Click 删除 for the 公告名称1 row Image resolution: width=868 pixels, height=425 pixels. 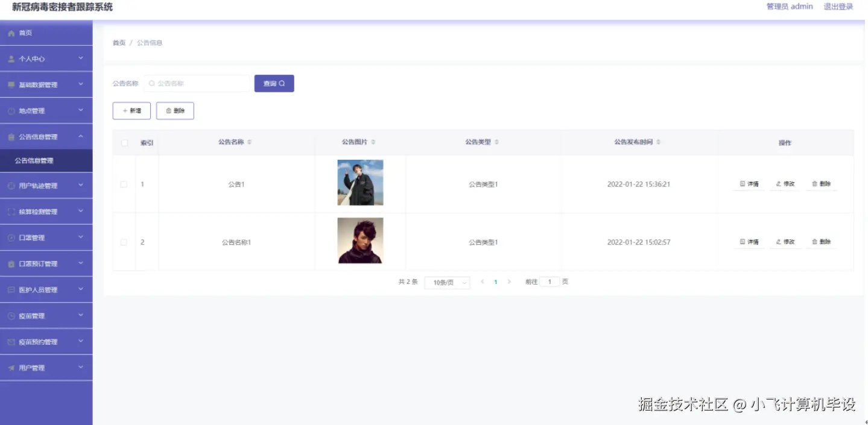[x=822, y=242]
